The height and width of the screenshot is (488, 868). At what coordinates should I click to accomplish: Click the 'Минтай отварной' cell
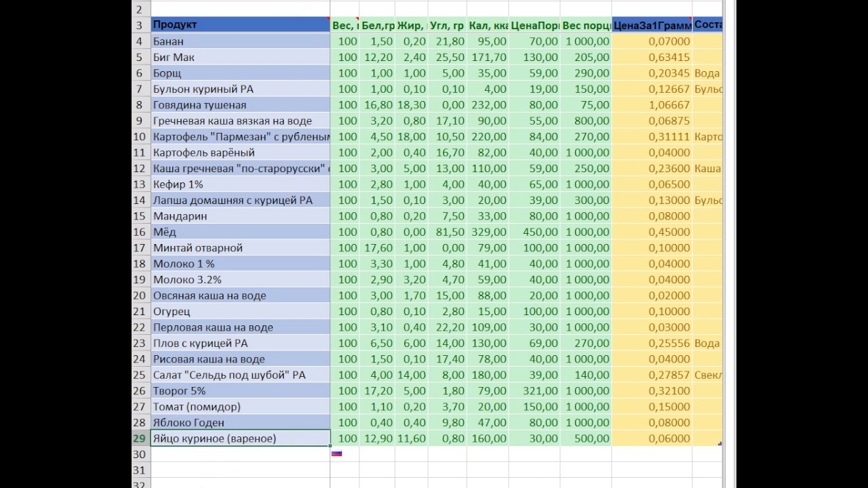tap(240, 248)
